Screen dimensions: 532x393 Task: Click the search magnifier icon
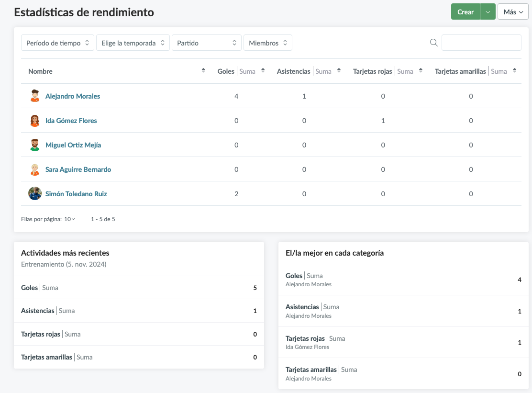point(434,43)
